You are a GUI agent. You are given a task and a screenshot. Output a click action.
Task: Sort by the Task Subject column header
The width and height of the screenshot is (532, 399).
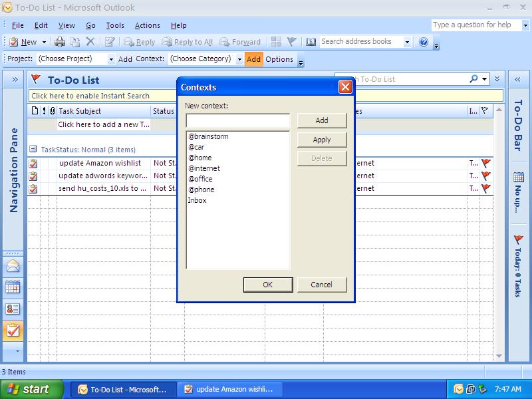pos(104,111)
